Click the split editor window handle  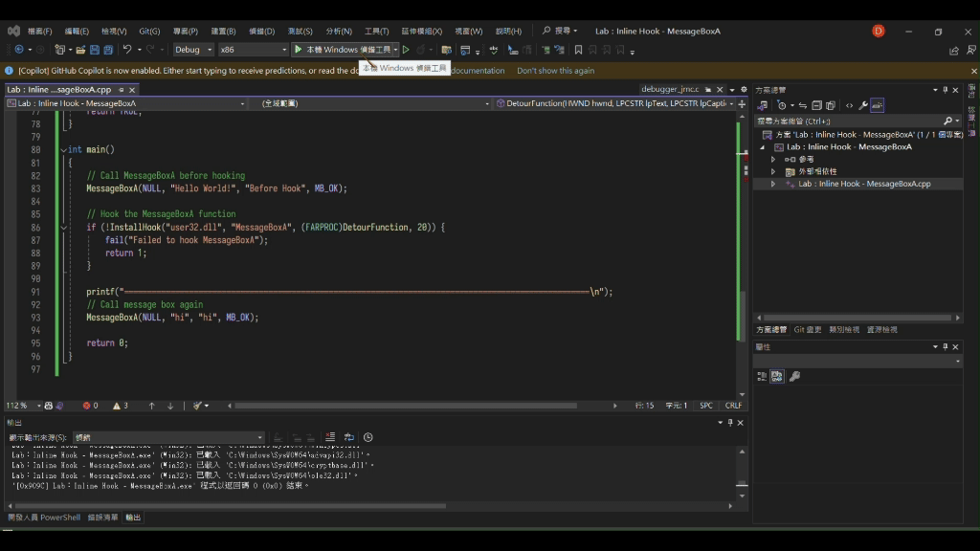pos(742,103)
